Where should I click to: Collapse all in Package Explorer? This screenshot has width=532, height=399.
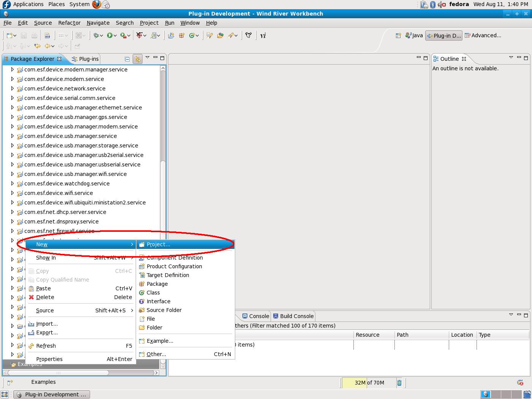click(x=127, y=59)
